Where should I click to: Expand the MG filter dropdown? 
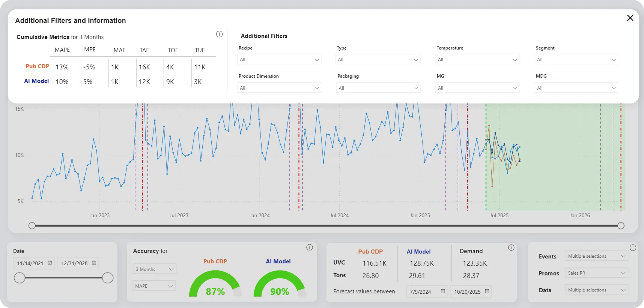tap(478, 88)
